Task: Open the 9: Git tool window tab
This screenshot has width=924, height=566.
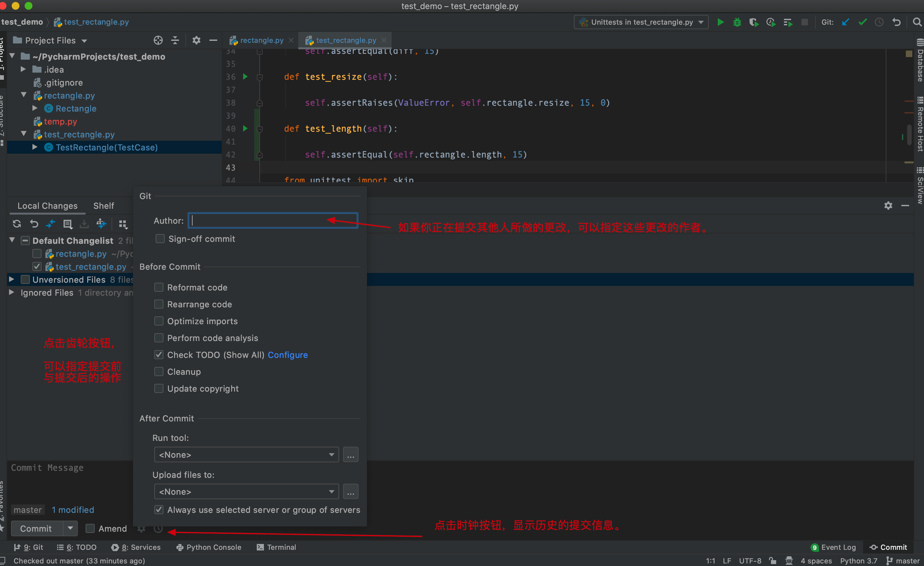Action: 29,547
